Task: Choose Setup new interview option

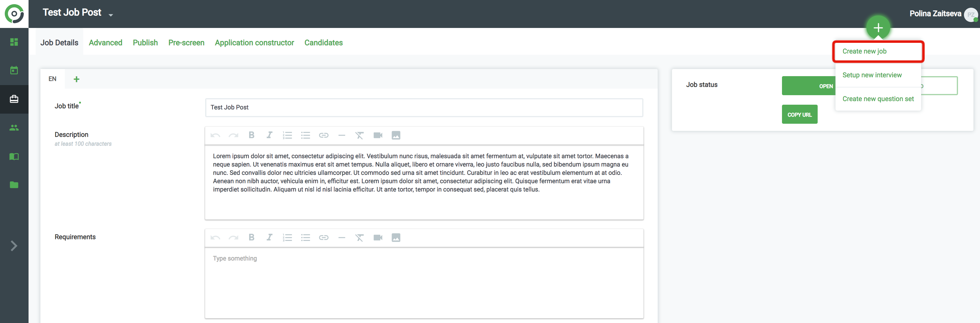Action: click(871, 75)
